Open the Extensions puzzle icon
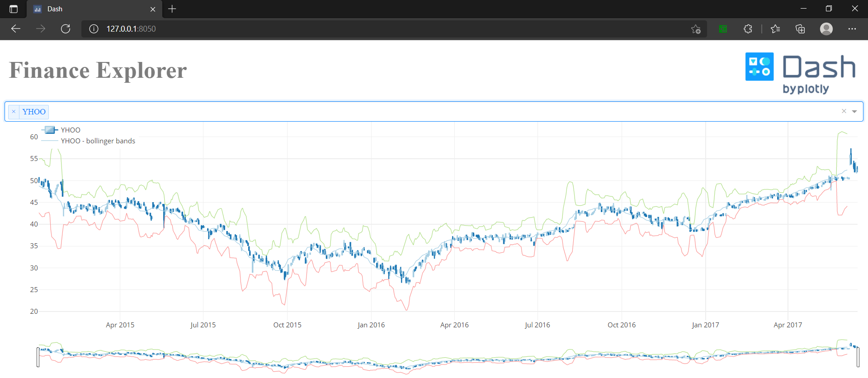This screenshot has height=378, width=868. point(748,29)
